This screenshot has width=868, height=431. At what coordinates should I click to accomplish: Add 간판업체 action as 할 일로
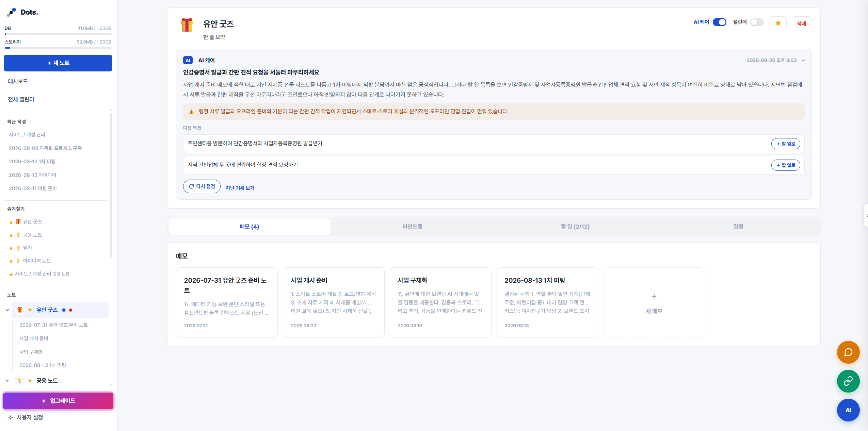[x=786, y=165]
